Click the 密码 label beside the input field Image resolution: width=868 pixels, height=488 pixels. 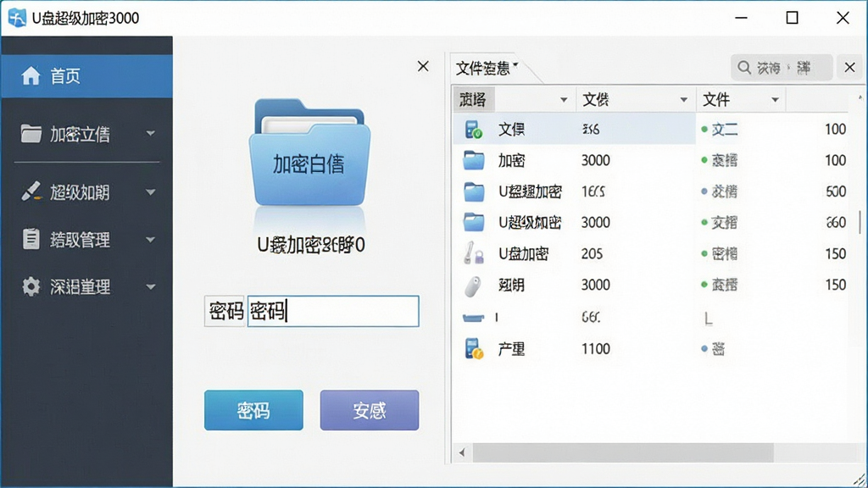(x=225, y=311)
